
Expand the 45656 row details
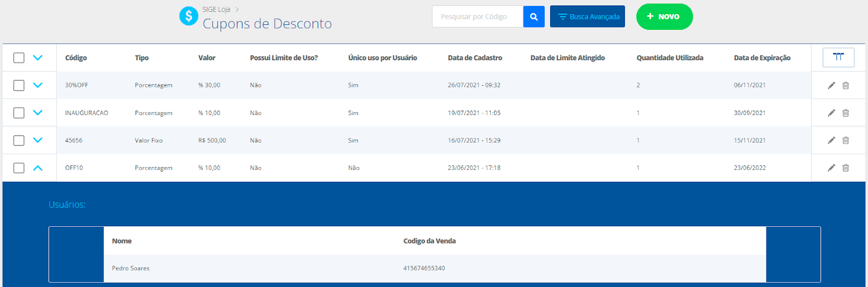tap(37, 141)
